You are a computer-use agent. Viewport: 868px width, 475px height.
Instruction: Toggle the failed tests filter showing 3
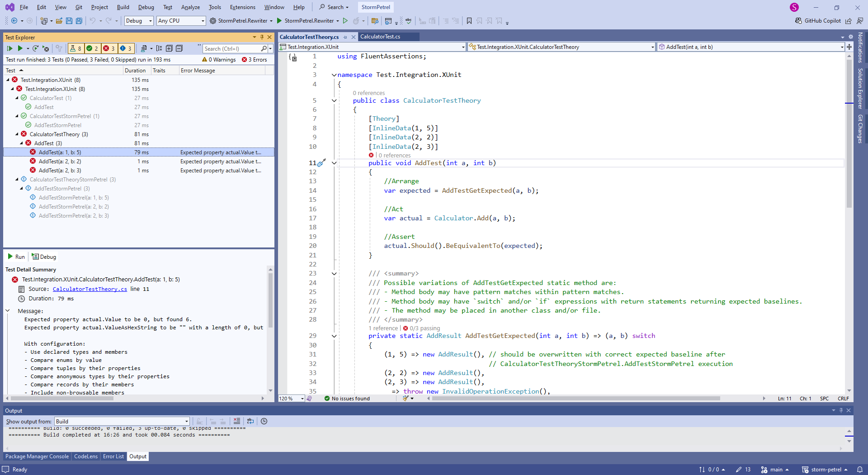[x=109, y=48]
